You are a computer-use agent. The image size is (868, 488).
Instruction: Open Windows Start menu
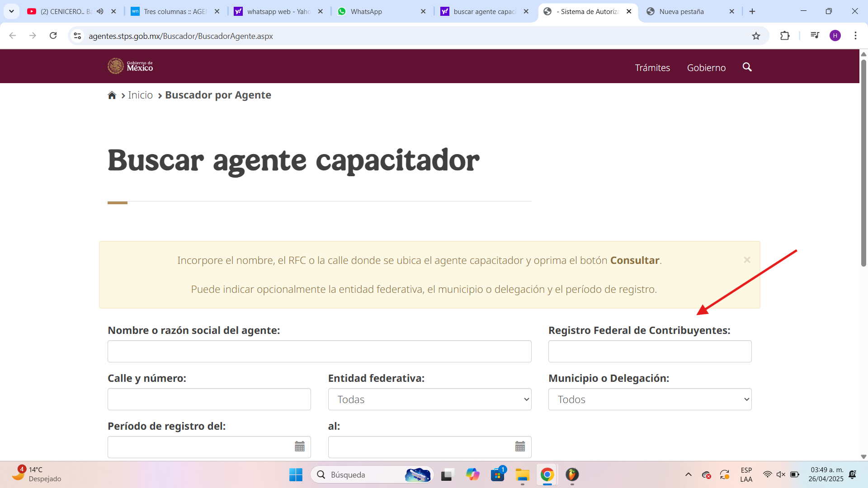[296, 474]
